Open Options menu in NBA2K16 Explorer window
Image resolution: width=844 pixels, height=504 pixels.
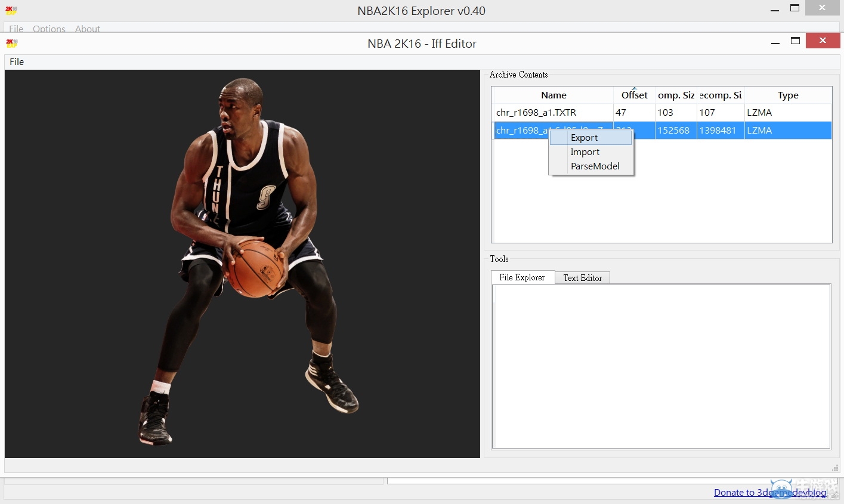[49, 29]
